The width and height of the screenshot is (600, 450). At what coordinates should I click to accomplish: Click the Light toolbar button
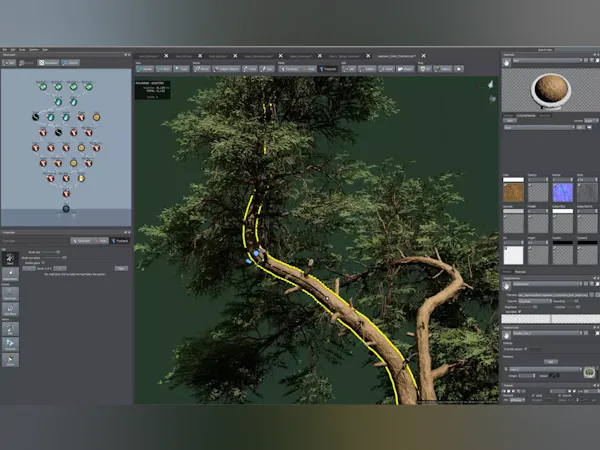point(267,69)
